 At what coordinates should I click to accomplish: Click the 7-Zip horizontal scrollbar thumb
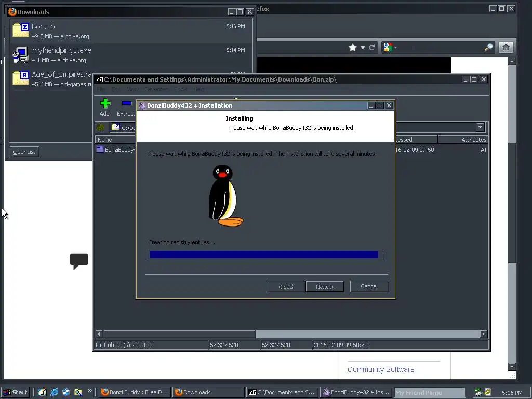180,334
